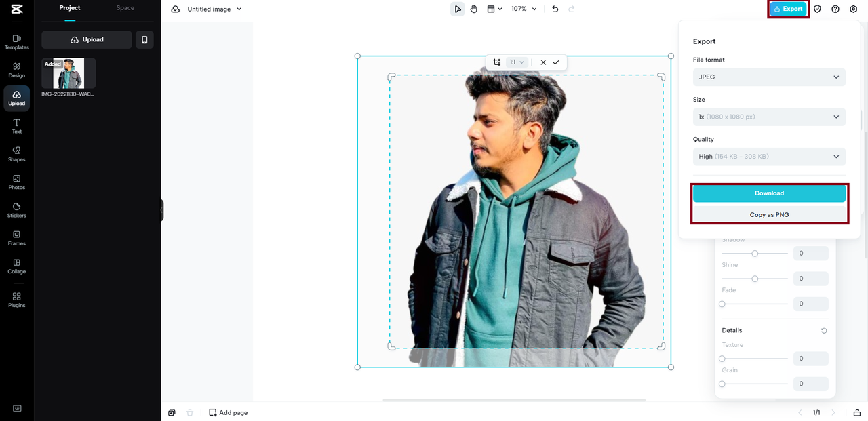Open the Design sidebar panel

[x=17, y=70]
